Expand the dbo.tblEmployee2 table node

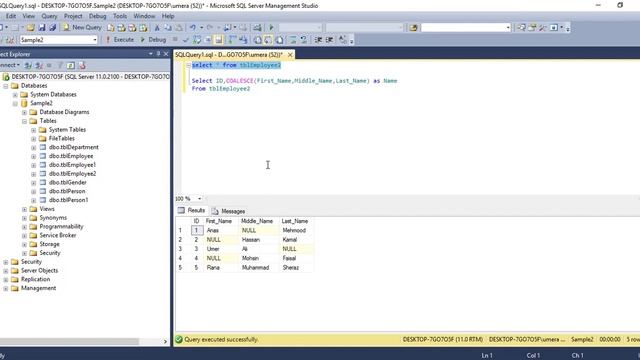click(x=33, y=174)
